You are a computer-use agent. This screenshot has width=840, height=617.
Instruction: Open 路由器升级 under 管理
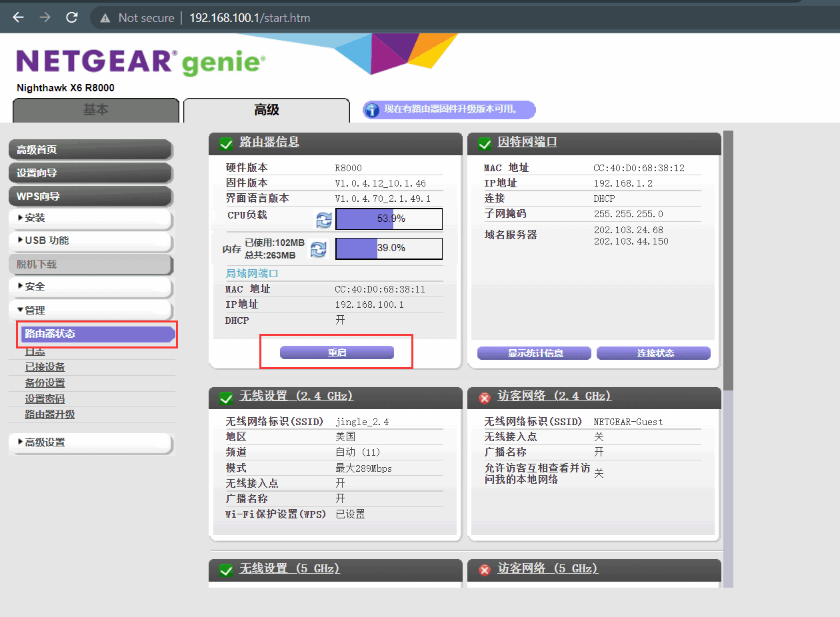[50, 414]
